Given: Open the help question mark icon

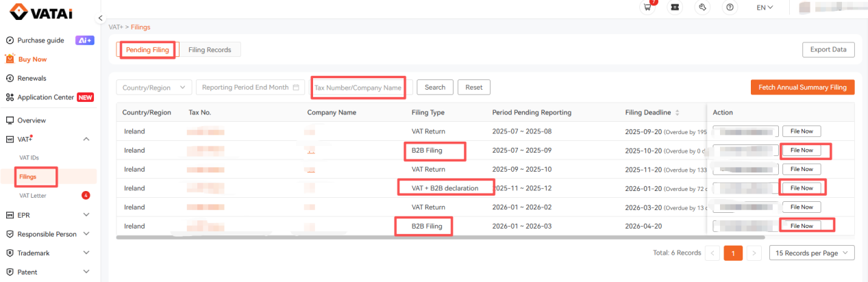Looking at the screenshot, I should click(x=730, y=8).
